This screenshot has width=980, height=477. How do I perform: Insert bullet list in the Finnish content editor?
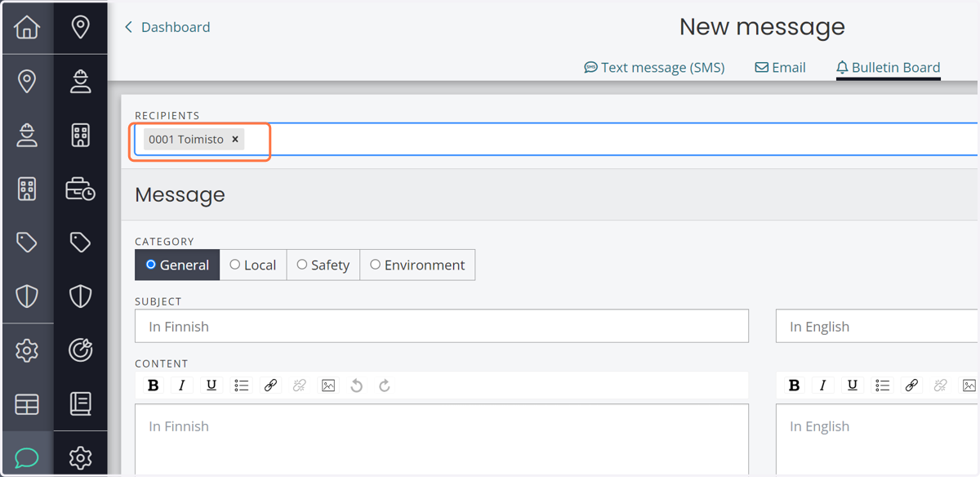coord(241,386)
